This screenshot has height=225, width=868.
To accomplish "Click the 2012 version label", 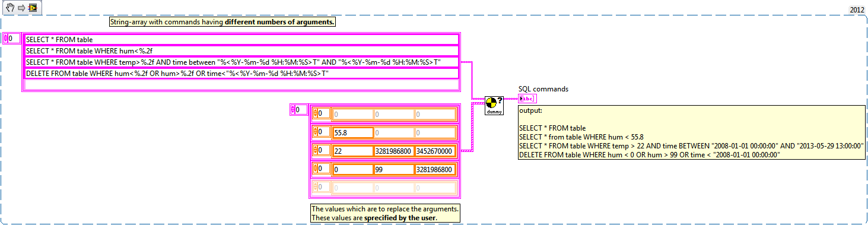I will click(856, 9).
